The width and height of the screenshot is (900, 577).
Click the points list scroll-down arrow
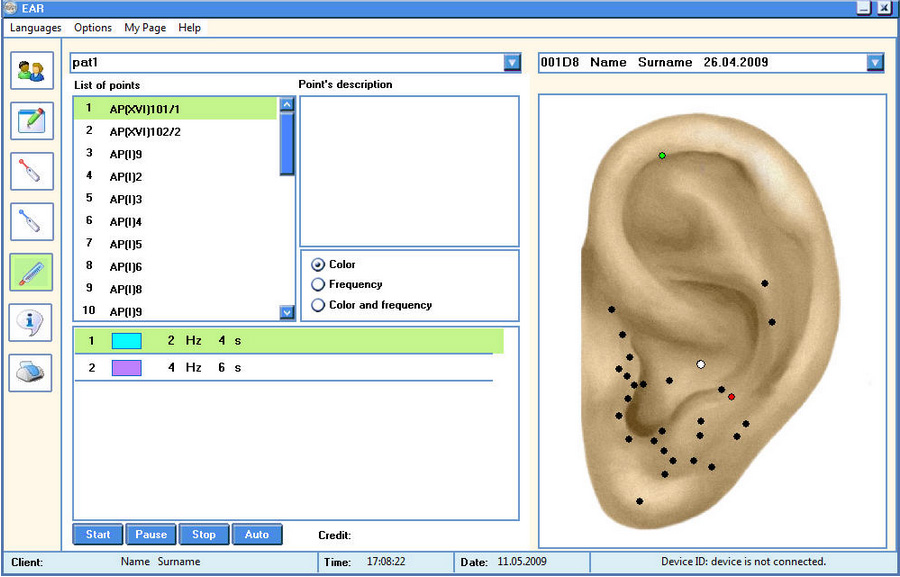click(287, 312)
